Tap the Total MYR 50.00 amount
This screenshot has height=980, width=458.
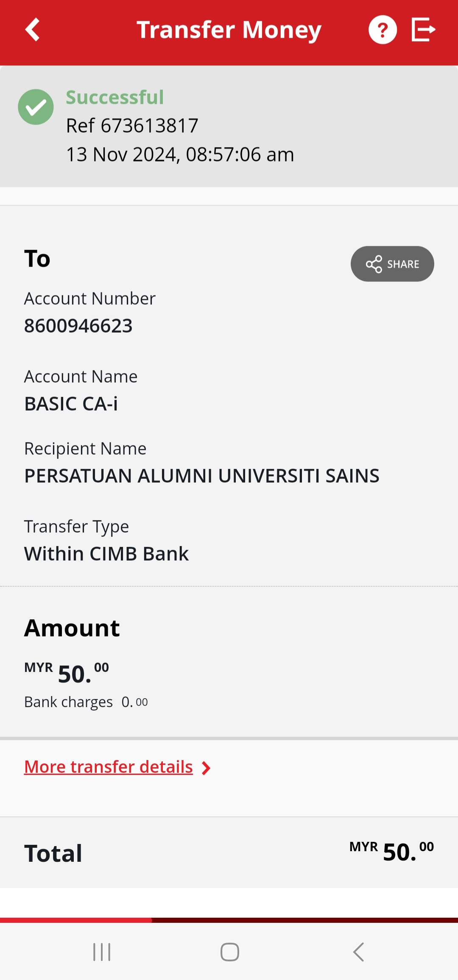click(x=391, y=852)
